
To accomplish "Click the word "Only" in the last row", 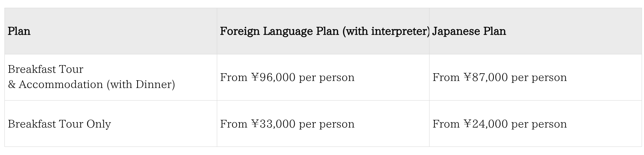I will [x=99, y=124].
